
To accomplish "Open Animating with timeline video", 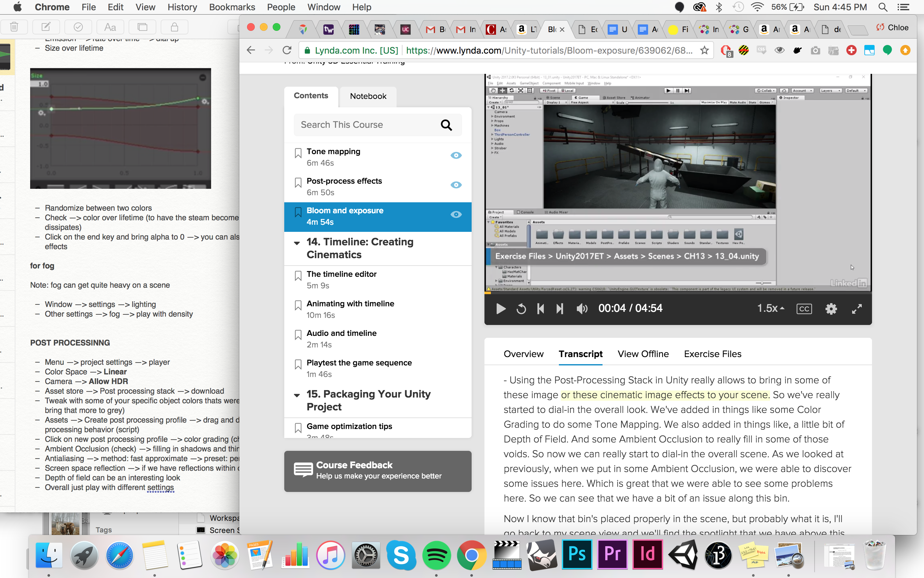I will pyautogui.click(x=350, y=303).
